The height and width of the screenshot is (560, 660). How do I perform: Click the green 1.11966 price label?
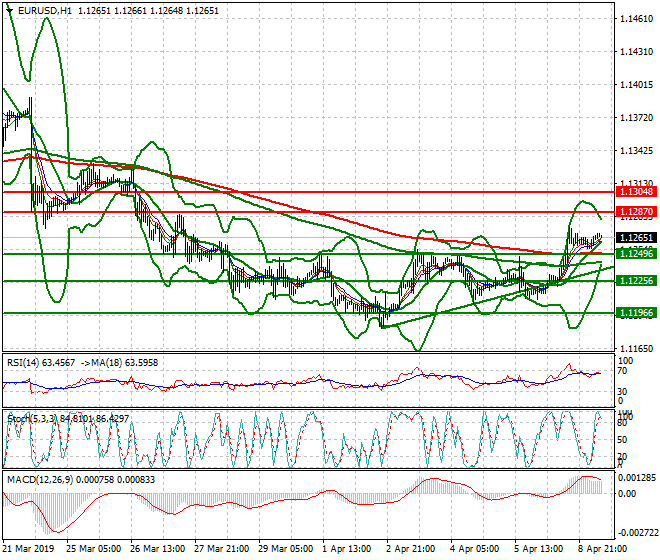click(x=636, y=313)
